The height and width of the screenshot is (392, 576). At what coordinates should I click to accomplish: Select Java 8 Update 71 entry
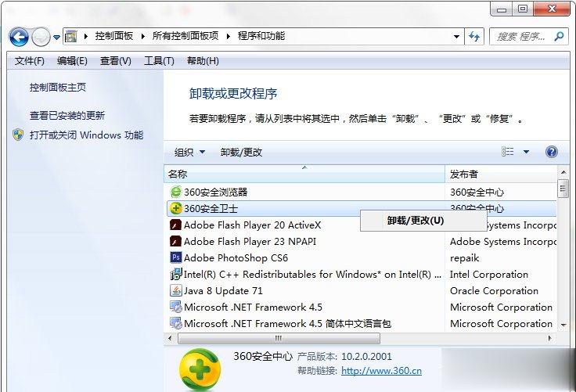point(223,290)
